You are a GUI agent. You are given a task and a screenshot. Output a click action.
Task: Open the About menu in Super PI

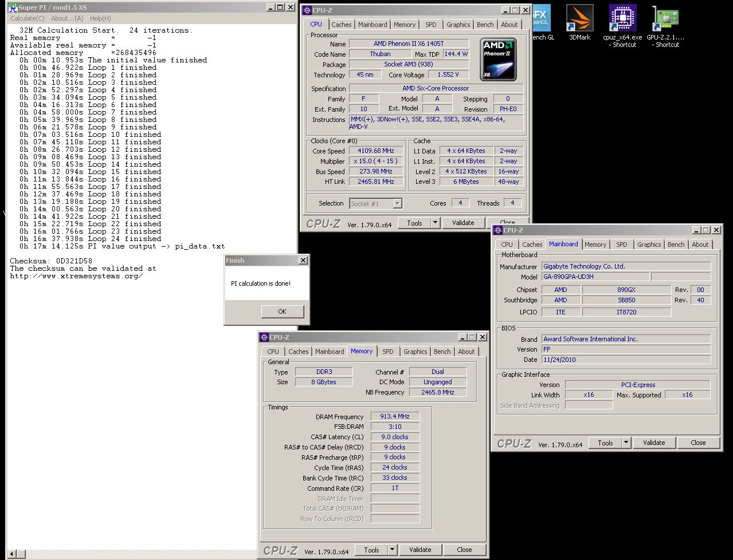pos(68,18)
